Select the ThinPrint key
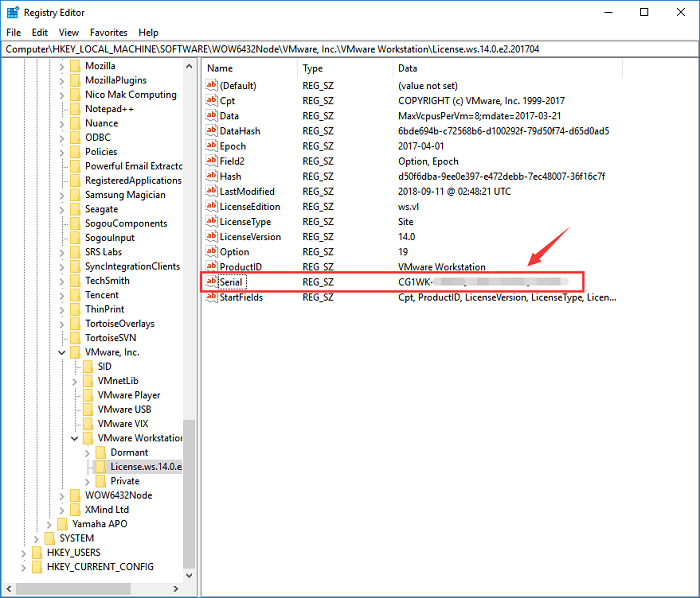This screenshot has width=700, height=598. 104,309
